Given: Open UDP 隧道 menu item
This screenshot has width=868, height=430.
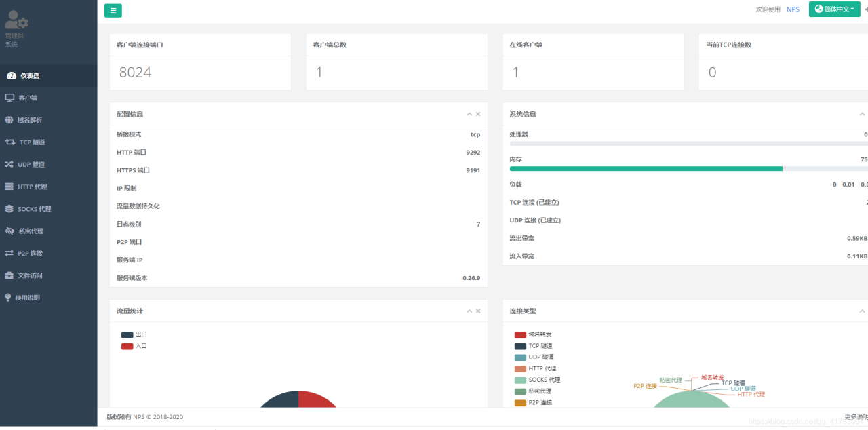Looking at the screenshot, I should click(49, 164).
